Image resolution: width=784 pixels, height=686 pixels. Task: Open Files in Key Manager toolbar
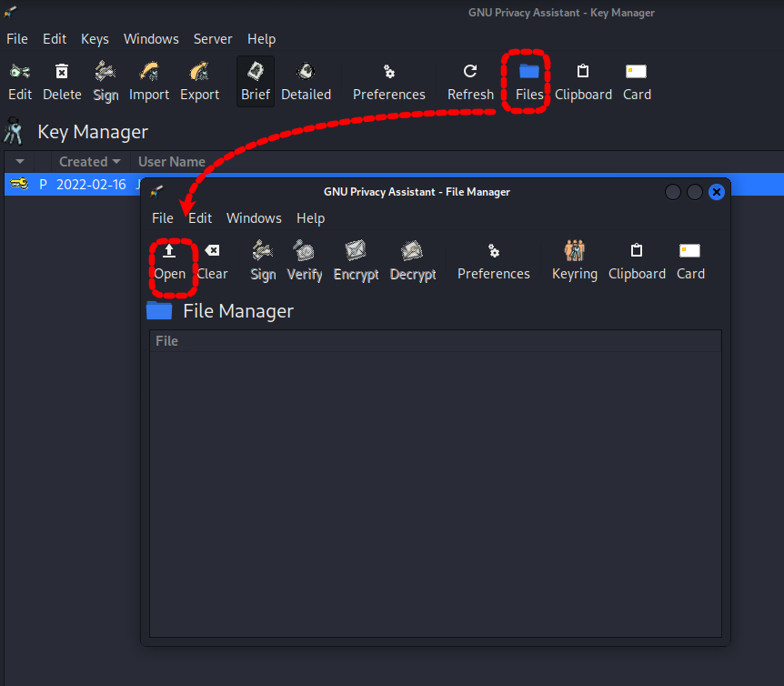tap(529, 82)
